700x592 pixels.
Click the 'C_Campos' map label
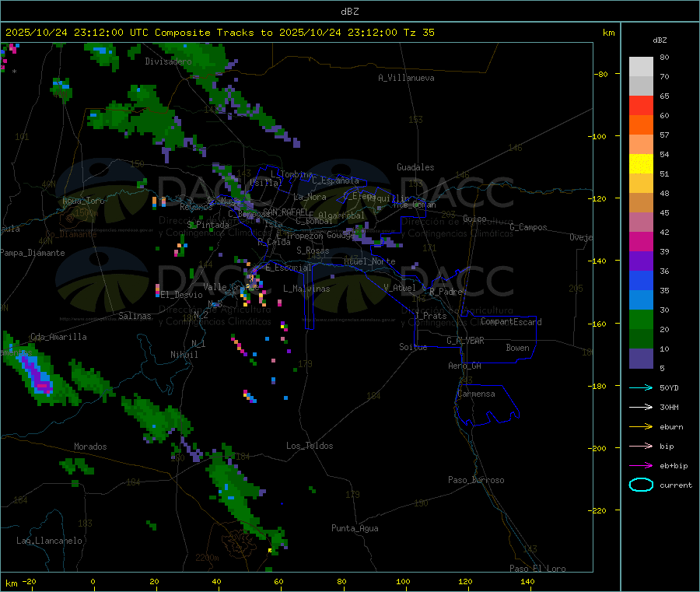pos(529,227)
